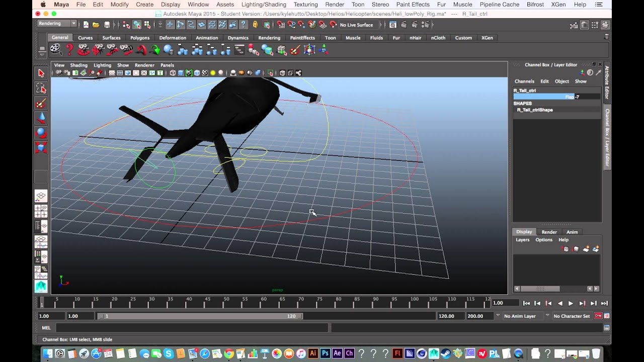The height and width of the screenshot is (362, 644).
Task: Click the status line help question mark icon
Action: pyautogui.click(x=244, y=25)
